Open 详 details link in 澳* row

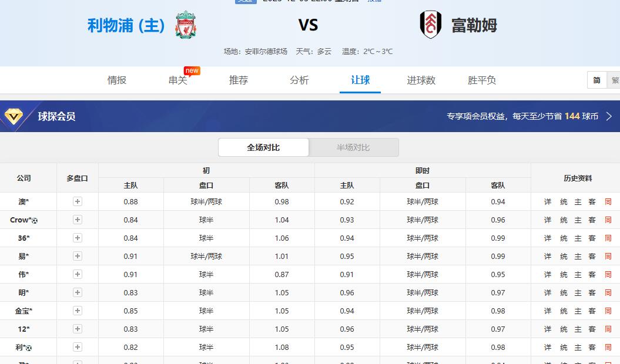click(x=548, y=202)
